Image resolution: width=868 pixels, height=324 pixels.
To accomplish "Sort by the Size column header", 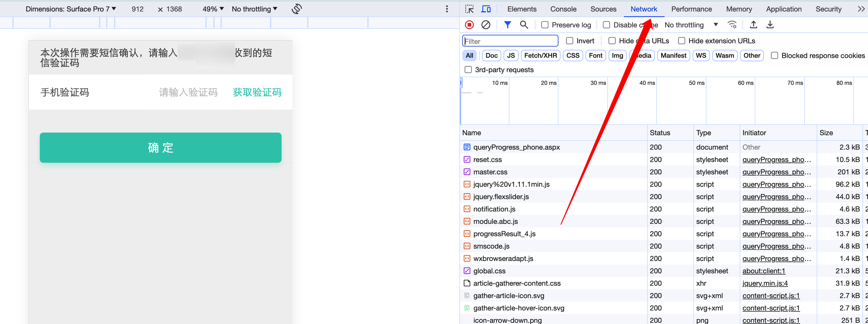I will pos(839,133).
